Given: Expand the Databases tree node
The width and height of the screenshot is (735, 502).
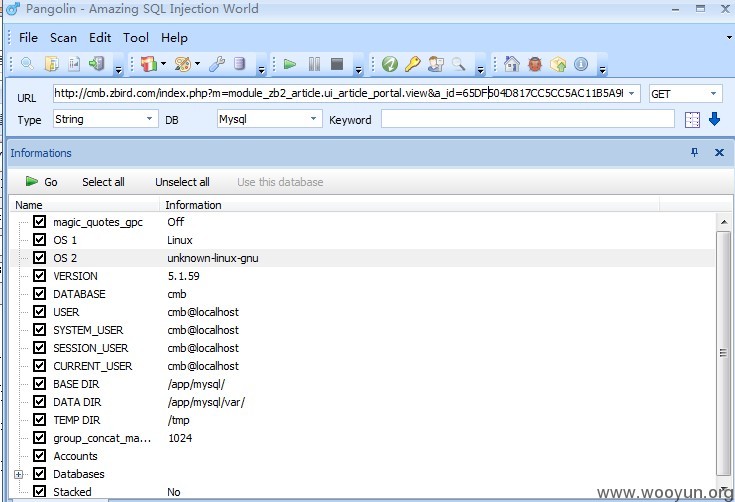Looking at the screenshot, I should click(18, 474).
